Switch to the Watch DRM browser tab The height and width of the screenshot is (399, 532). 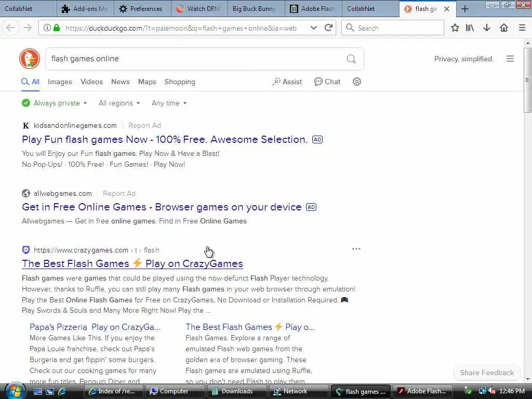point(199,9)
